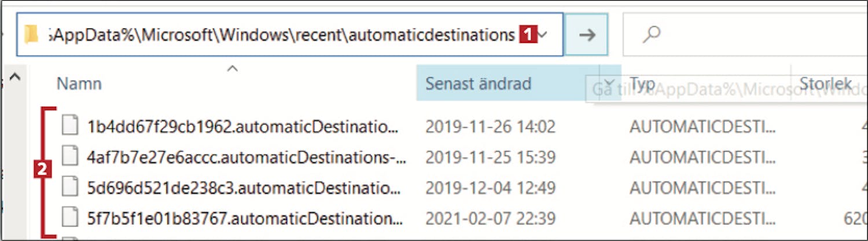The width and height of the screenshot is (868, 241).
Task: Click the search magnifier icon
Action: (x=652, y=35)
